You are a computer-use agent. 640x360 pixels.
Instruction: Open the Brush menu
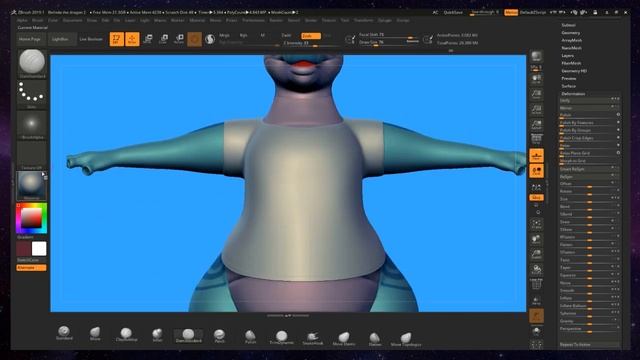coord(38,20)
